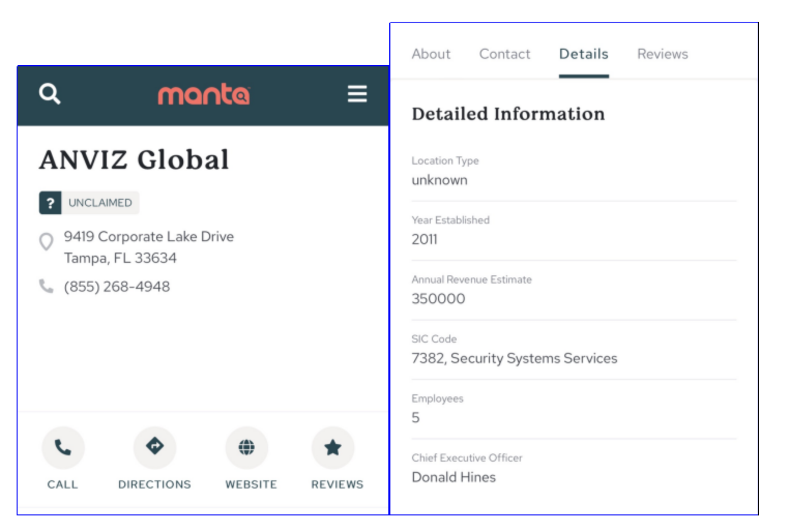789x532 pixels.
Task: Click the 9419 Corporate Lake Drive address
Action: tap(149, 237)
